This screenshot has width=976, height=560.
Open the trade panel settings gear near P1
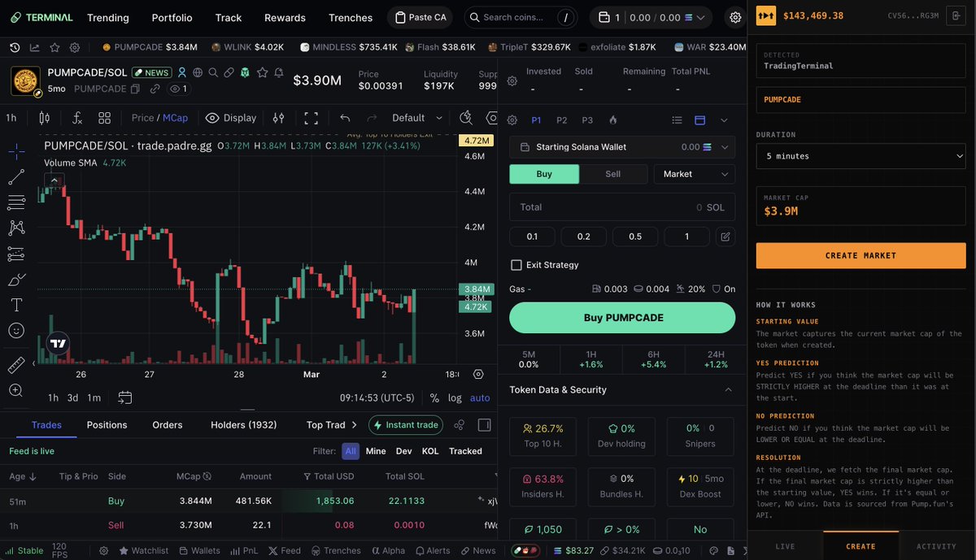(x=512, y=120)
